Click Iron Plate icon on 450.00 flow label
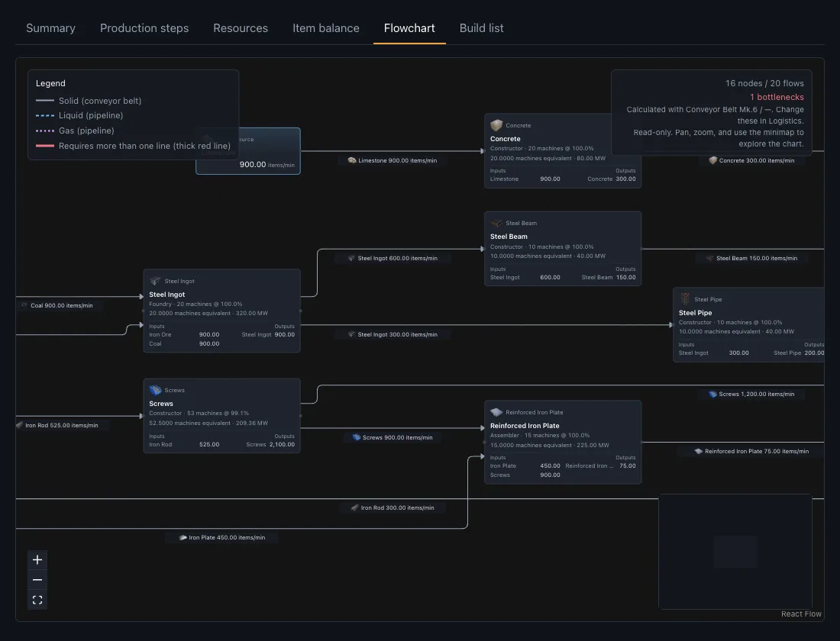The image size is (840, 641). tap(183, 537)
